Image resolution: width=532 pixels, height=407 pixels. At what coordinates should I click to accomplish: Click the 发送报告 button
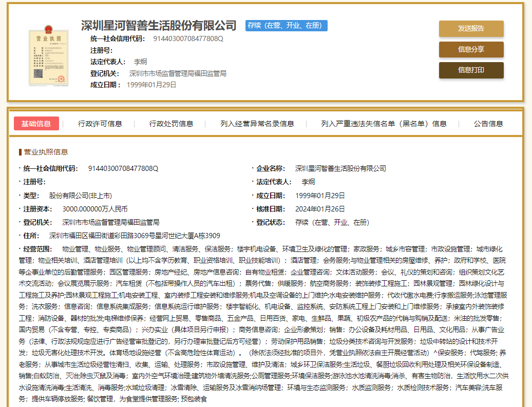pyautogui.click(x=471, y=29)
